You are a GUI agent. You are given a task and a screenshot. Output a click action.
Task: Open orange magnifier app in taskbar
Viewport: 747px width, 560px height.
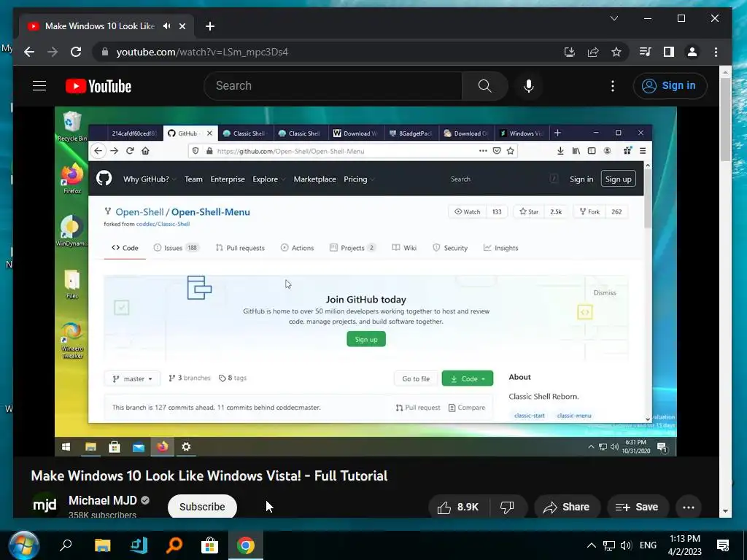tap(174, 545)
